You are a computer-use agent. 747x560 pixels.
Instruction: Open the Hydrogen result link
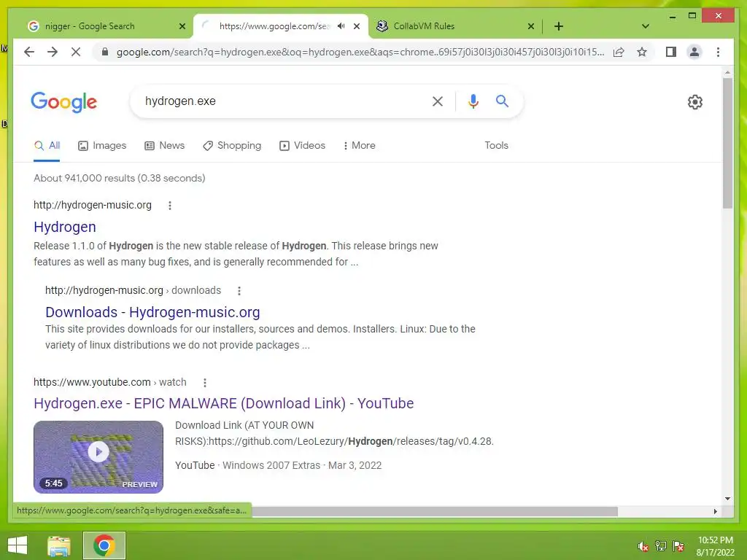tap(65, 227)
